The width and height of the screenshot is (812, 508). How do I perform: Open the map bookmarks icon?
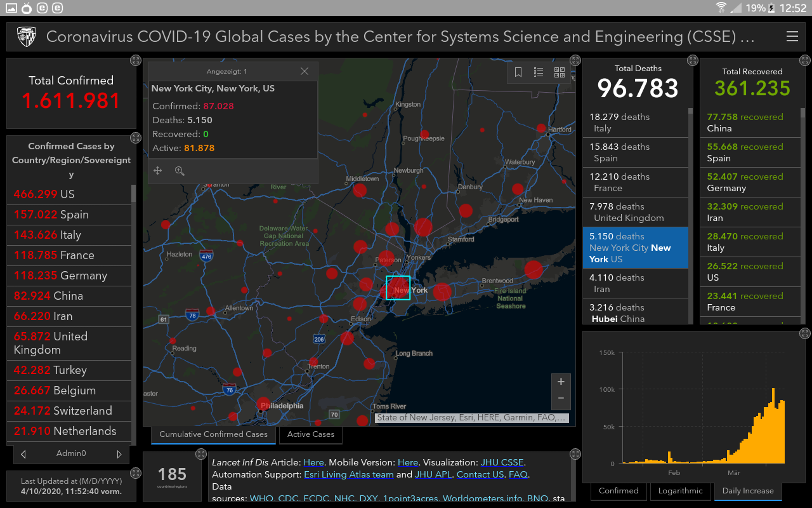pyautogui.click(x=518, y=72)
